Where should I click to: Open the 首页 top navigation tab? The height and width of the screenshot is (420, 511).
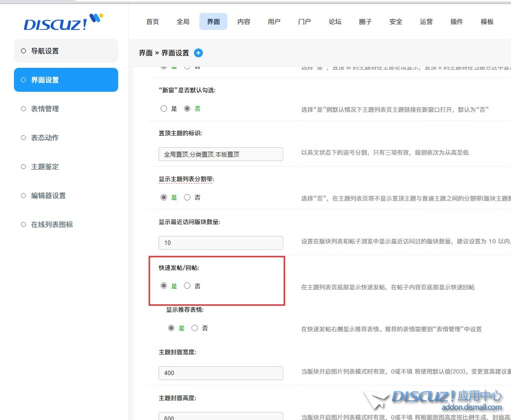pyautogui.click(x=153, y=21)
